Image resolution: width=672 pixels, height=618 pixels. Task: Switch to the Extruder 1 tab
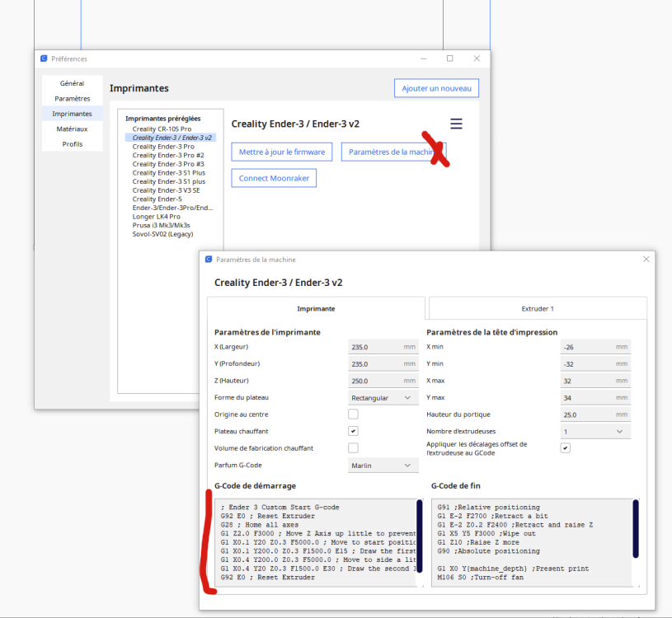[x=538, y=308]
